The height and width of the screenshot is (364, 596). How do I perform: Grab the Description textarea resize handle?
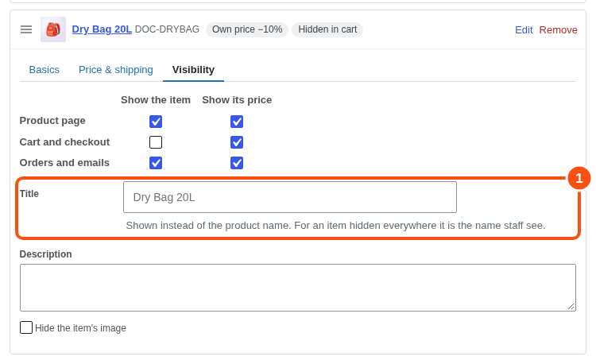(x=571, y=306)
